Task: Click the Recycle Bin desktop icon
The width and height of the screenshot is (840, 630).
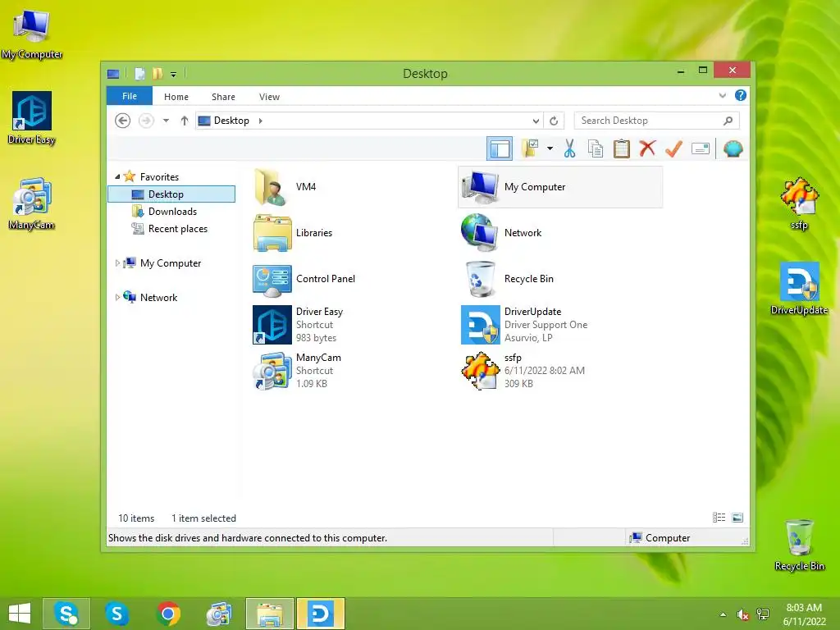Action: pos(799,546)
